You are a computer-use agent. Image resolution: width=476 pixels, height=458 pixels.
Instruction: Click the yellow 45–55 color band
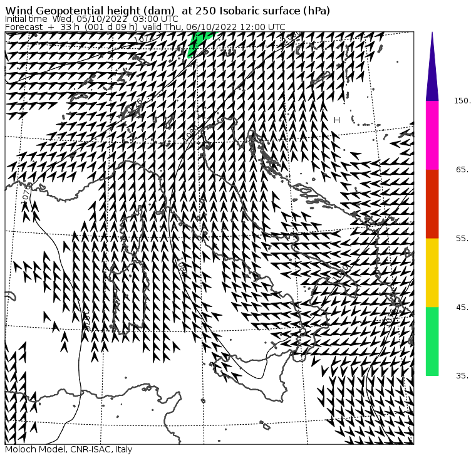tap(432, 273)
